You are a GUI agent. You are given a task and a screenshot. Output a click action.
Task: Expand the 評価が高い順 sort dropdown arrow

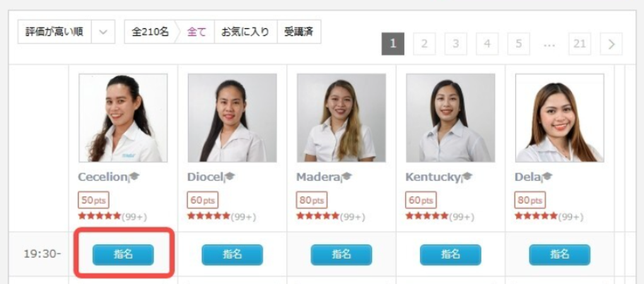click(103, 32)
